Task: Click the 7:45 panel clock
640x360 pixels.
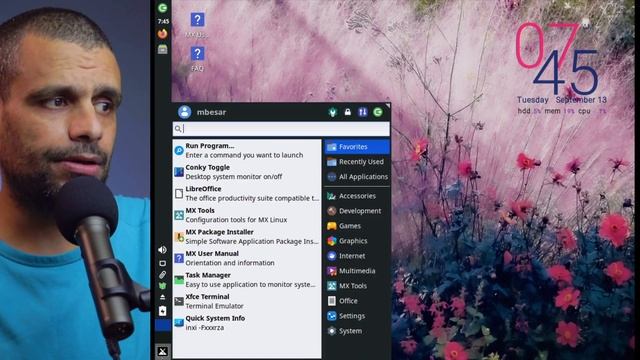Action: coord(163,21)
